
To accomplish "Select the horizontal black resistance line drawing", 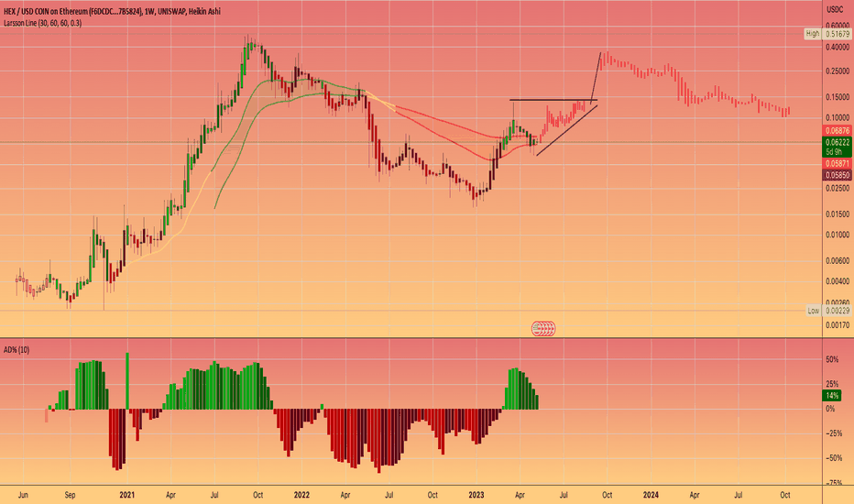I will [x=553, y=100].
